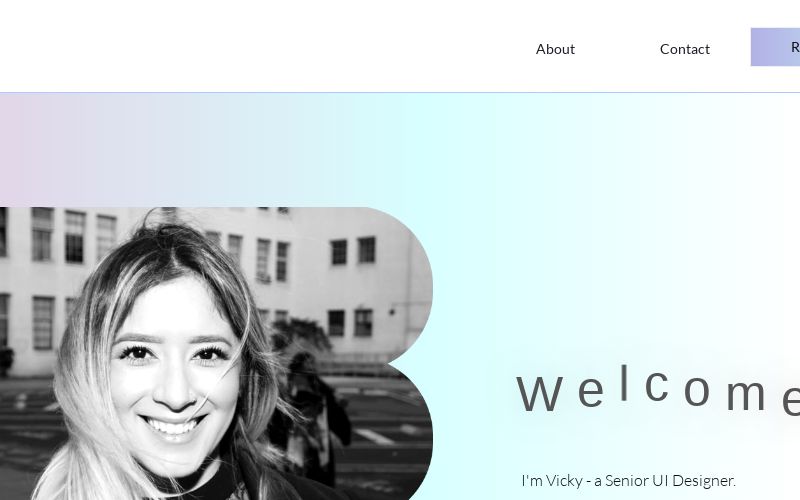Open the About page in navigation
Screen dimensions: 800x500
(x=555, y=49)
